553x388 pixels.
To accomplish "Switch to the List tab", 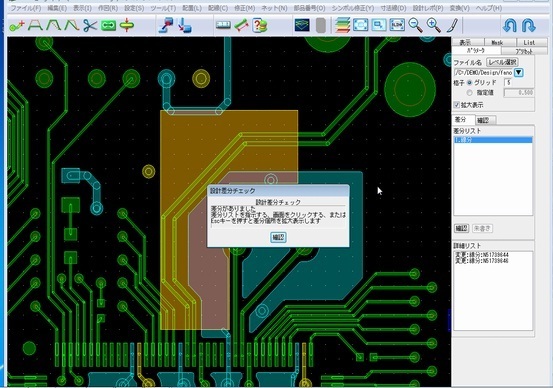I will tap(529, 42).
